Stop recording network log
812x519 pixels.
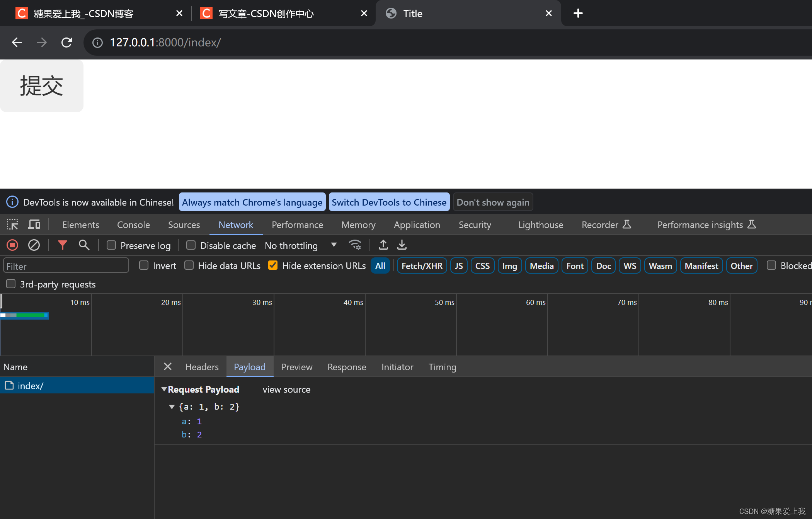[x=12, y=245]
